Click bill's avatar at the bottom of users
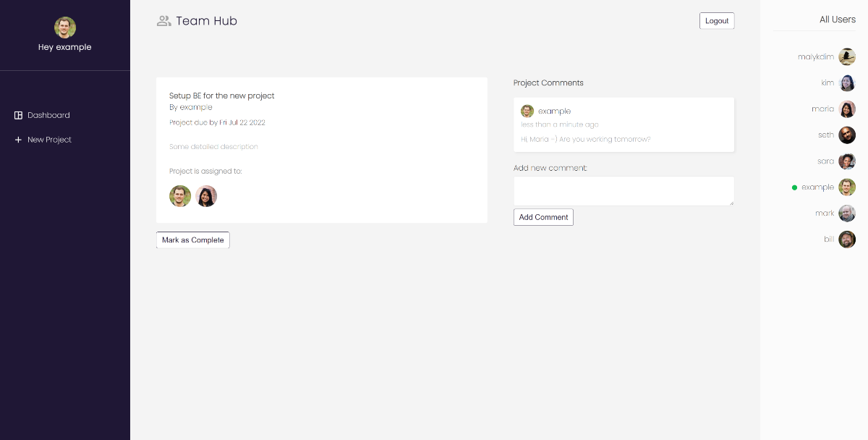The image size is (868, 440). point(847,239)
